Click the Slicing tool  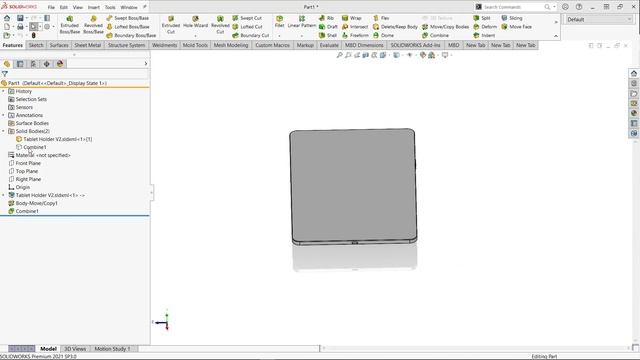pos(511,18)
